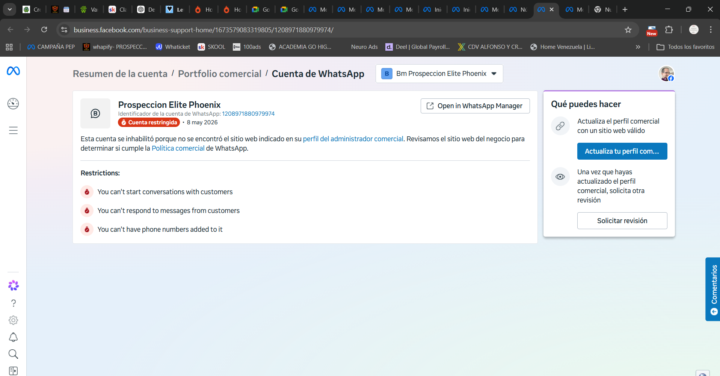Click the Restrictions: label

coord(100,173)
